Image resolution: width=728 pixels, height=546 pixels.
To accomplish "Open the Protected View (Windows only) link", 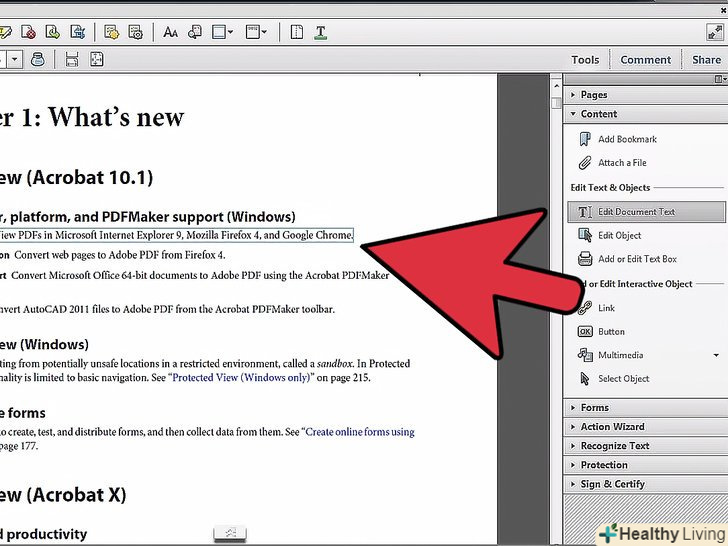I will 241,377.
